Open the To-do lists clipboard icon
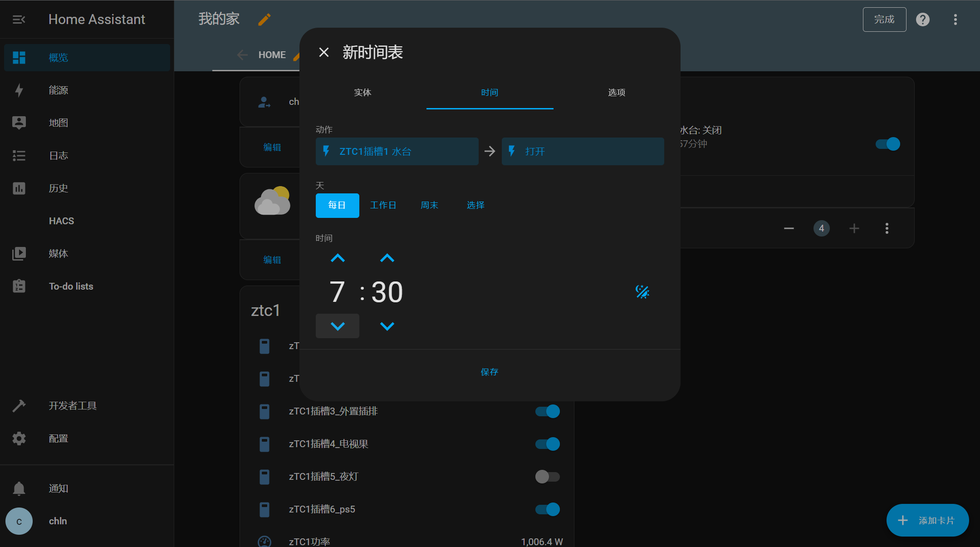Viewport: 980px width, 547px height. 19,286
